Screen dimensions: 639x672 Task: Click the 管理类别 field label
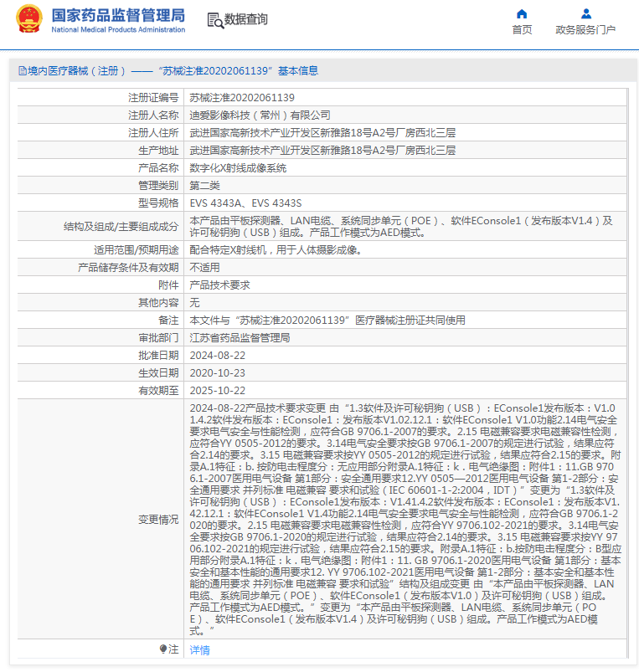[x=158, y=186]
